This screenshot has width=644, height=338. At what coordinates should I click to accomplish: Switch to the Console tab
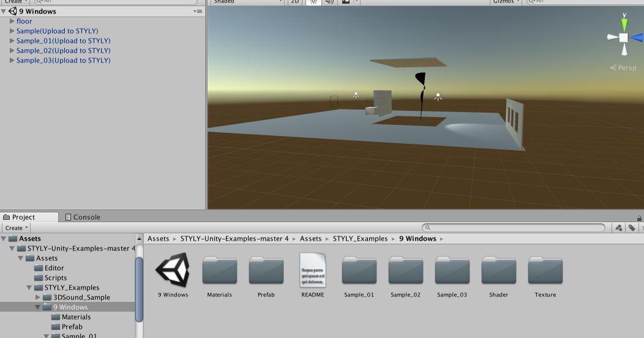[83, 217]
